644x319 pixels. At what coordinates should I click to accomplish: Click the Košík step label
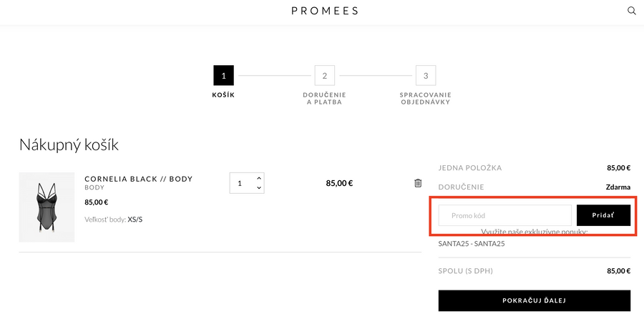coord(223,95)
